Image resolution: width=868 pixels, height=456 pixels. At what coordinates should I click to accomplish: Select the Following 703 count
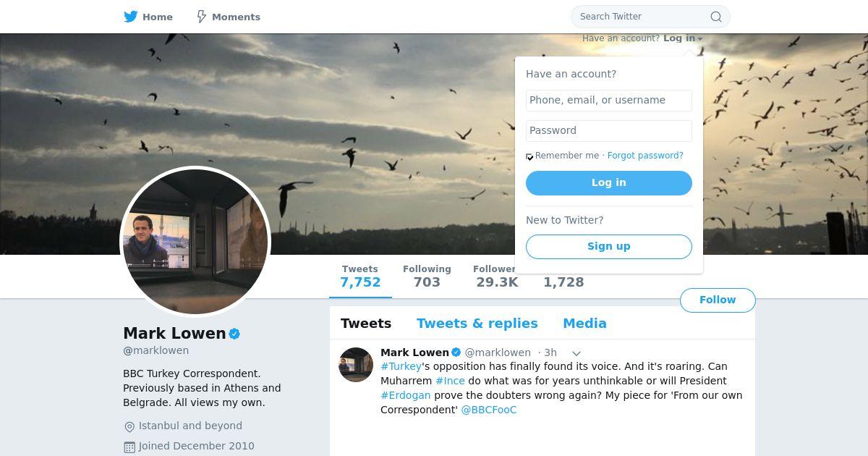427,276
